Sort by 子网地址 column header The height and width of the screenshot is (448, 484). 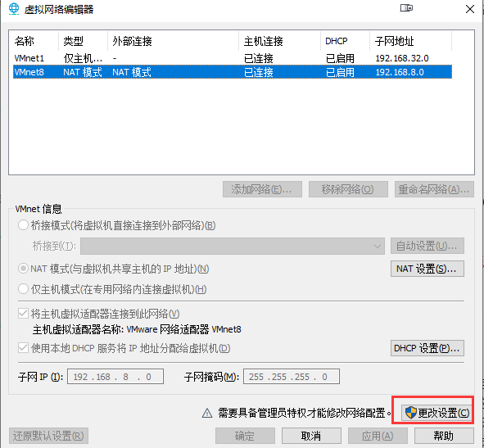pos(410,41)
